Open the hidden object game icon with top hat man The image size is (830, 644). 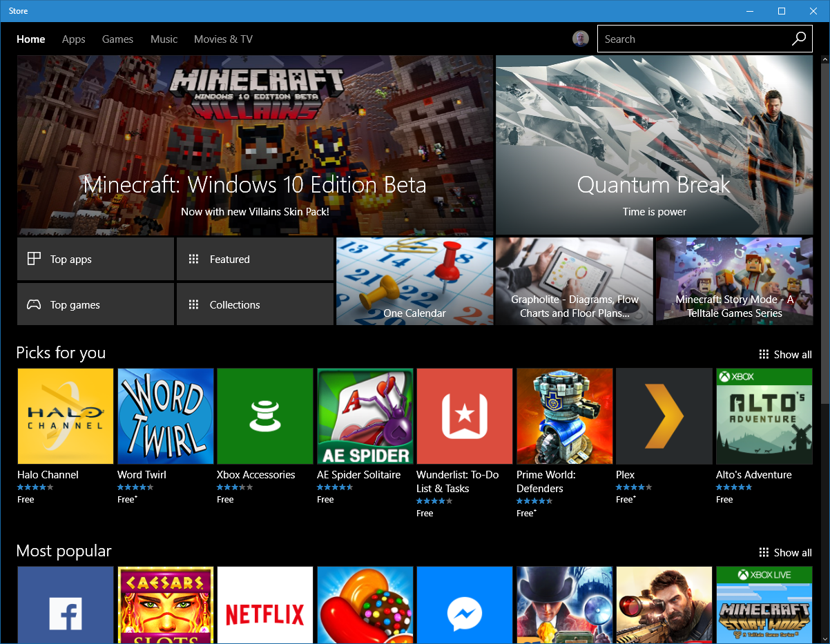coord(565,605)
